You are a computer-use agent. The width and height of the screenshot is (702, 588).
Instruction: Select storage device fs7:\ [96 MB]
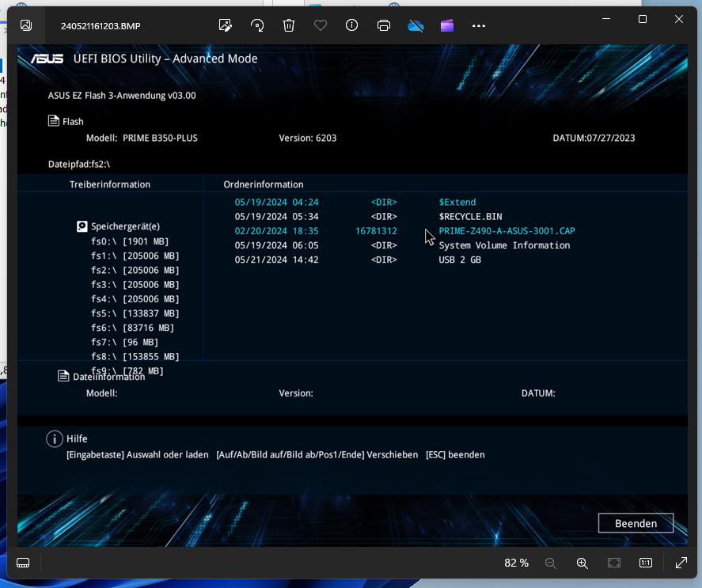coord(124,342)
